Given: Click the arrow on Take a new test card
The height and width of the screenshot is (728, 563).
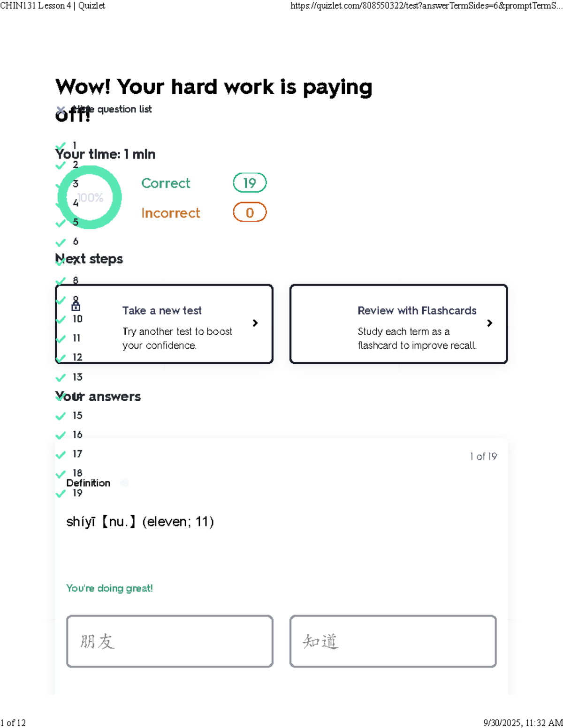Looking at the screenshot, I should tap(255, 323).
